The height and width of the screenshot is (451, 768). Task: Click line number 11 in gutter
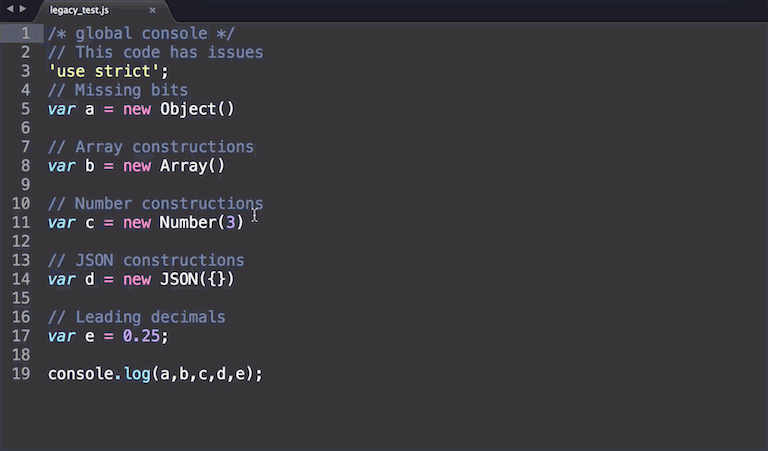click(21, 222)
